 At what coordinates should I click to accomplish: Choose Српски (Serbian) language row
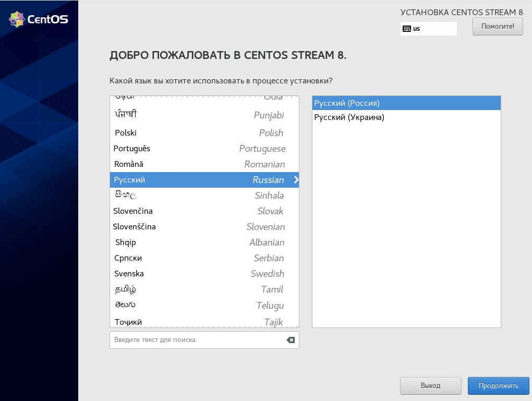pyautogui.click(x=204, y=258)
